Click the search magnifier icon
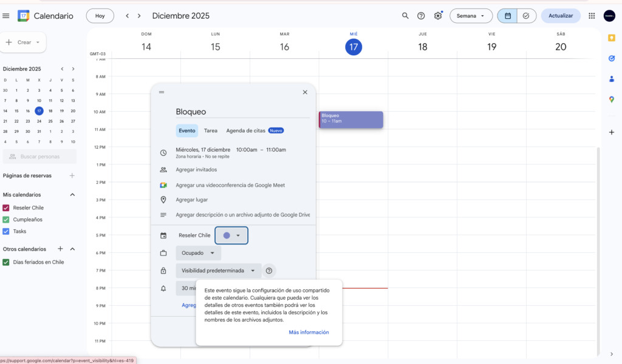Viewport: 622px width, 364px height. 405,16
